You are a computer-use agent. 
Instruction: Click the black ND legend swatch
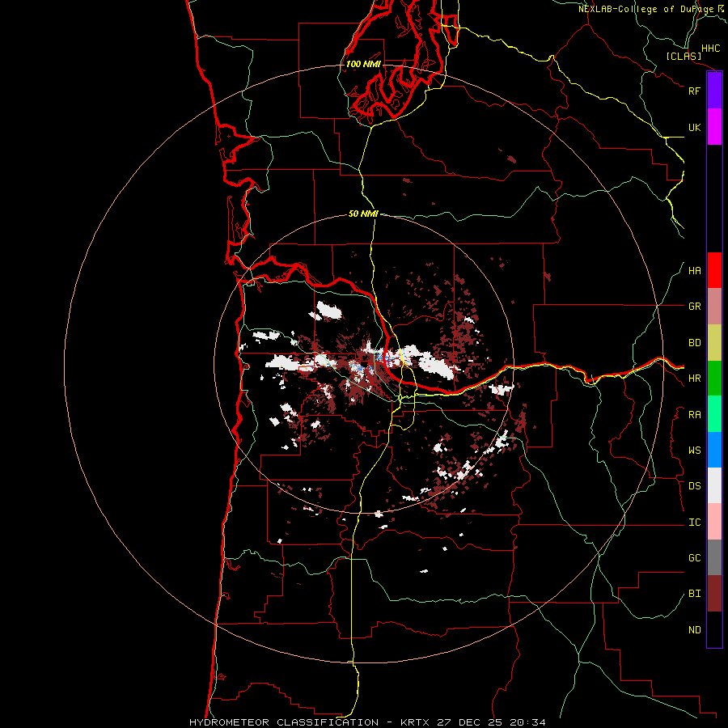click(714, 629)
